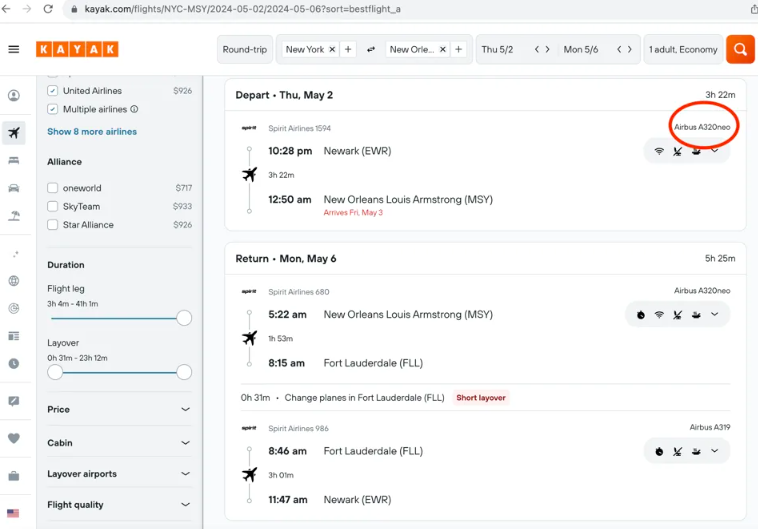758x529 pixels.
Task: Open the hamburger navigation menu
Action: click(14, 49)
